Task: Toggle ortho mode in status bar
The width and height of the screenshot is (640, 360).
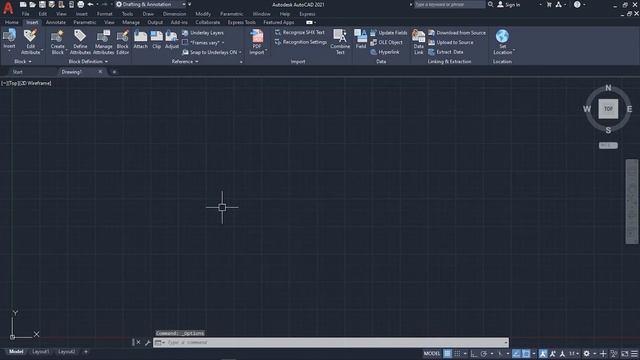Action: click(x=474, y=353)
